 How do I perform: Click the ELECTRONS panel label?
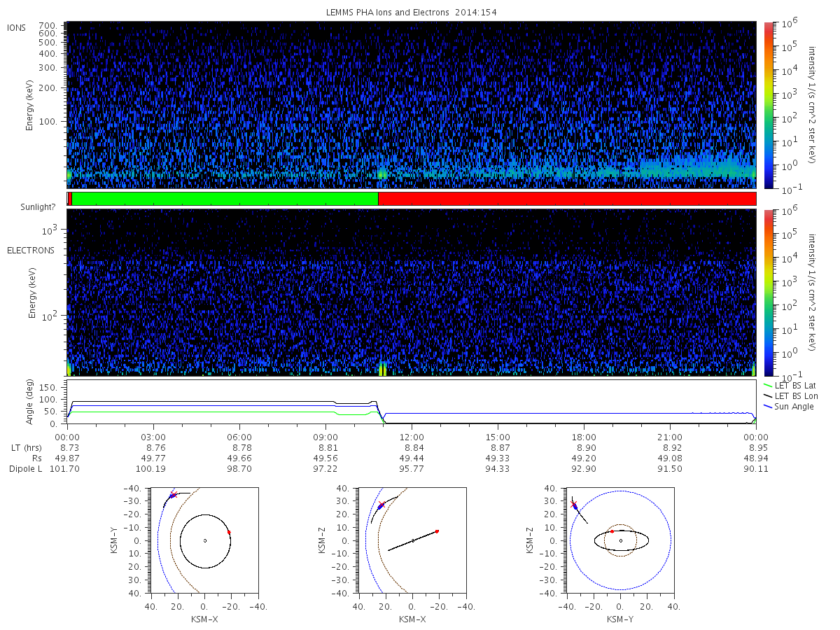coord(31,250)
